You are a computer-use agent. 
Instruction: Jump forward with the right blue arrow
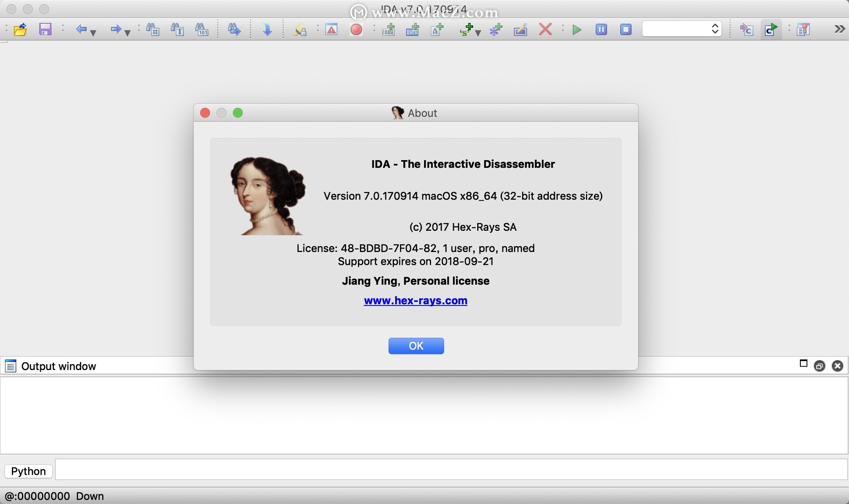coord(116,30)
